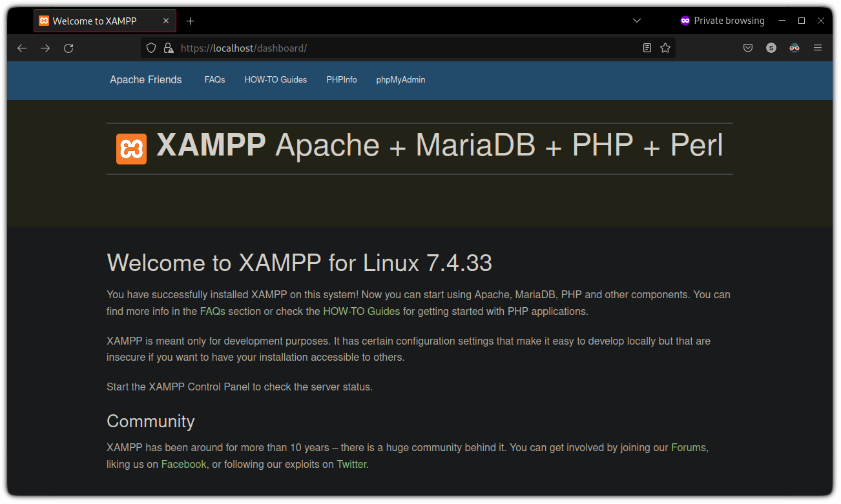
Task: Reload the current page
Action: click(x=68, y=48)
